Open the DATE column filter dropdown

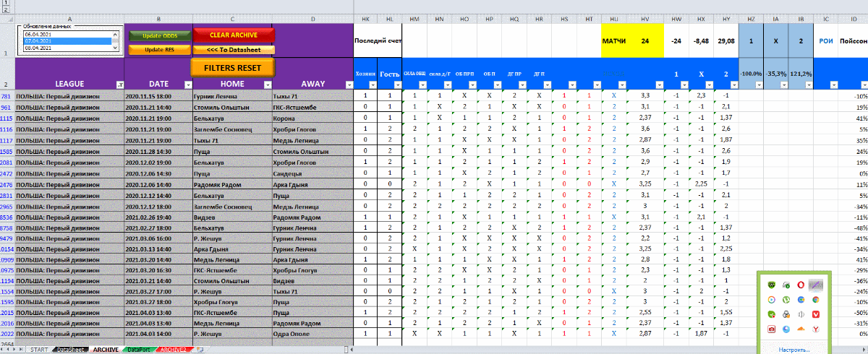pos(186,85)
